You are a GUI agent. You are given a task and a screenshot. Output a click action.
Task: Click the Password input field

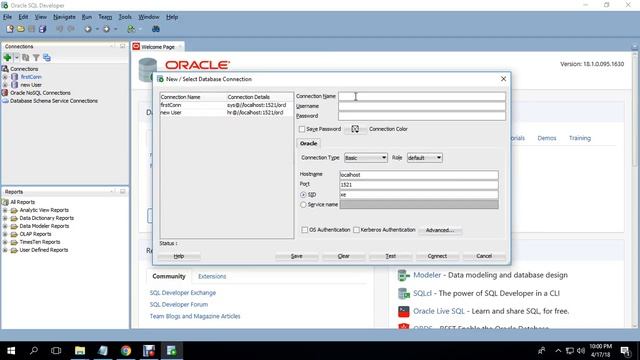422,116
